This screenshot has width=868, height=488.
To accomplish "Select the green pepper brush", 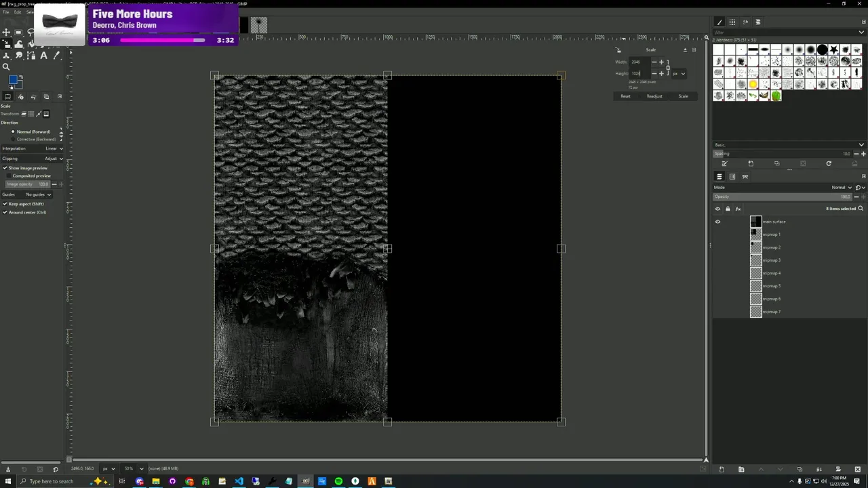I will (776, 96).
